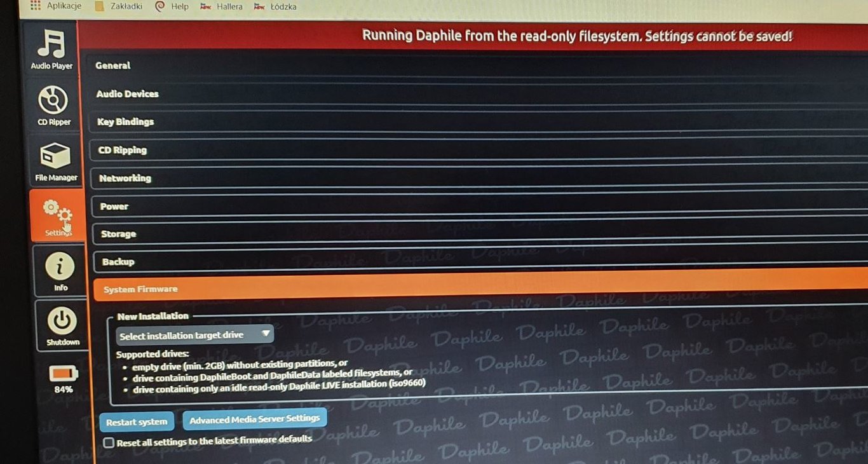Open the Help bookmark
This screenshot has width=868, height=464.
click(172, 6)
